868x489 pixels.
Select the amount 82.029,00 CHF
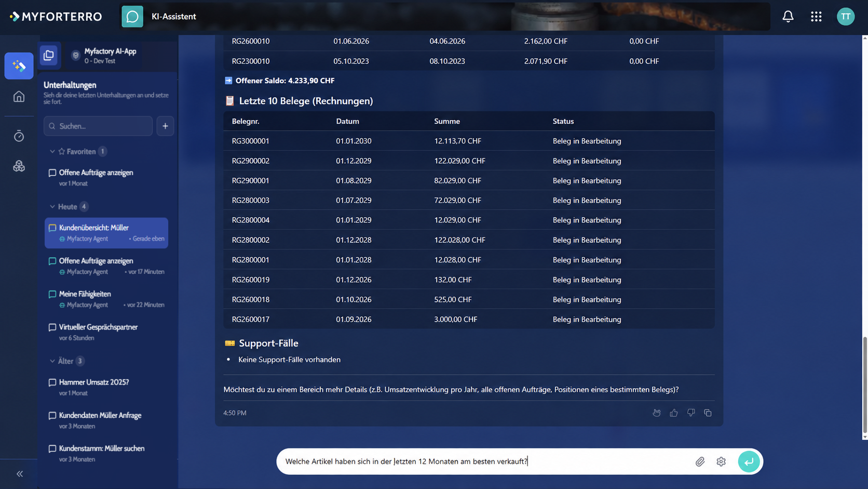tap(458, 180)
